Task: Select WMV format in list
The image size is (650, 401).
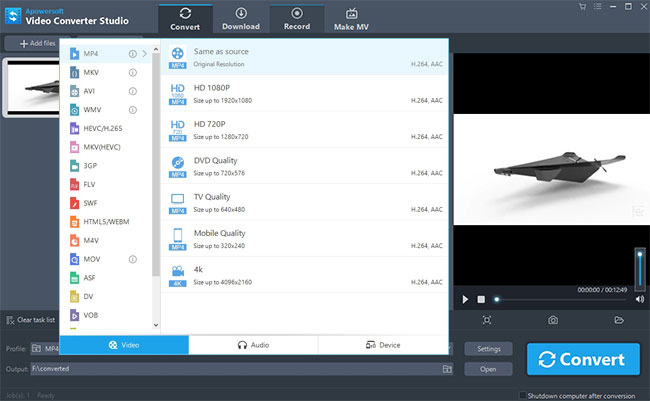Action: [x=106, y=110]
